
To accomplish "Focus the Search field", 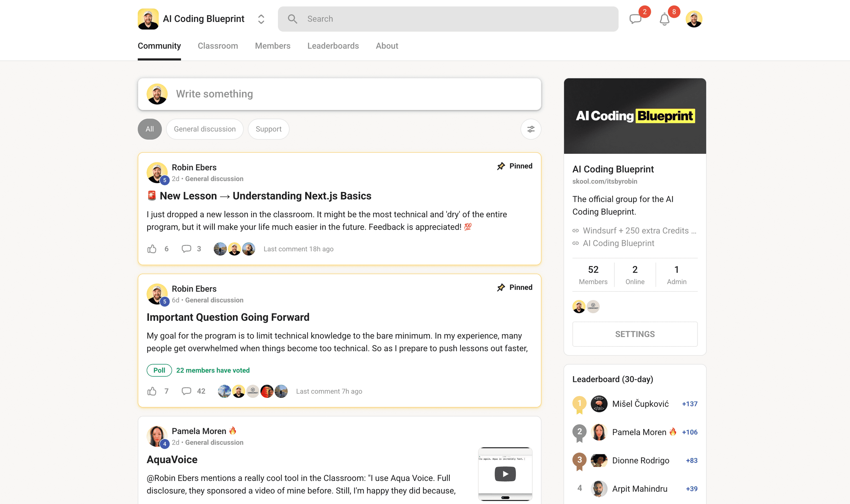I will pyautogui.click(x=448, y=19).
